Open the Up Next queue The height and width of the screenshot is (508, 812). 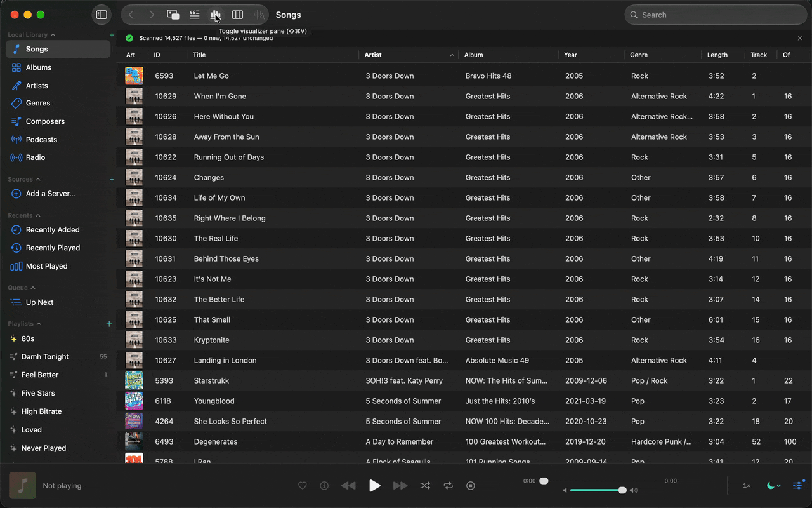pyautogui.click(x=58, y=302)
